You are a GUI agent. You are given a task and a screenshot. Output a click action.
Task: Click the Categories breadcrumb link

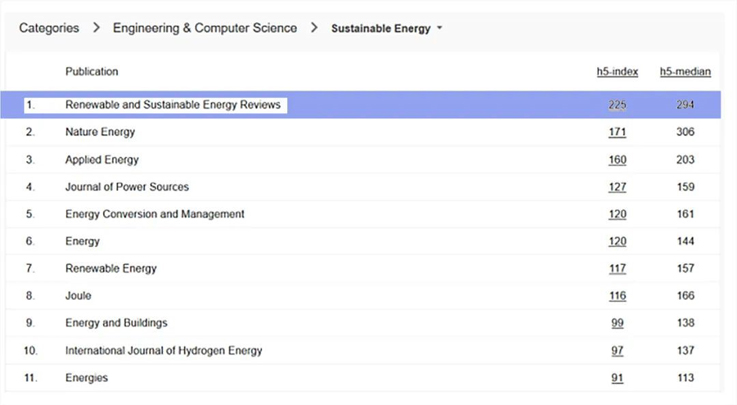click(x=48, y=28)
